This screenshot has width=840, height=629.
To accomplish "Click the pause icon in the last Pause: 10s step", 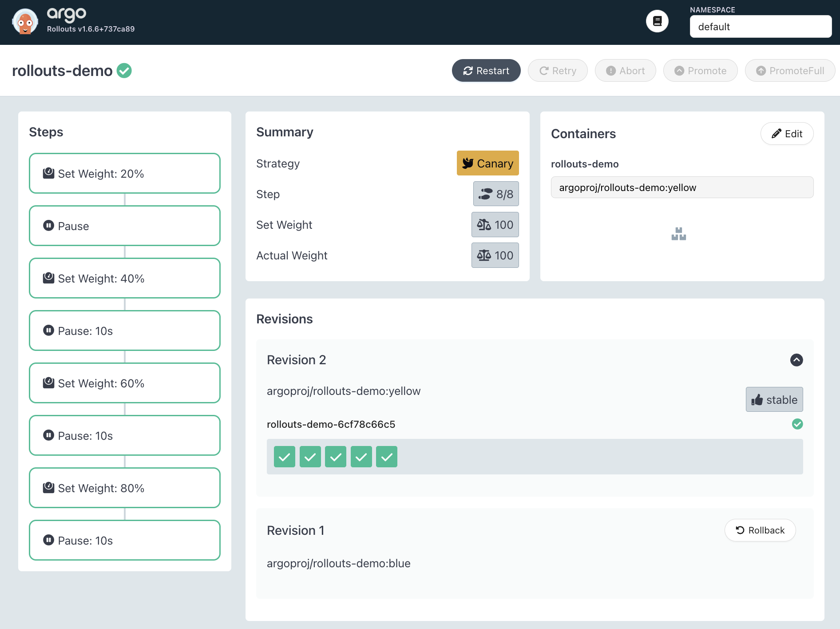I will [x=48, y=540].
